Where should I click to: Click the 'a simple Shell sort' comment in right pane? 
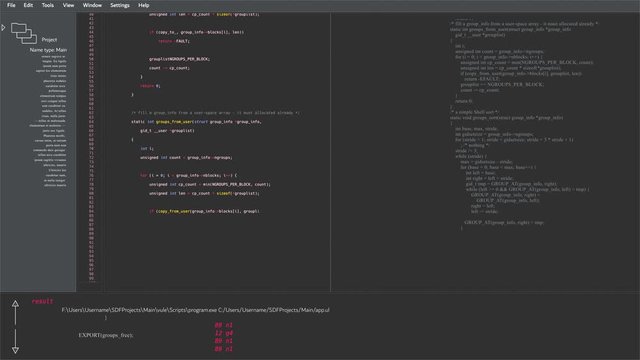pos(475,112)
